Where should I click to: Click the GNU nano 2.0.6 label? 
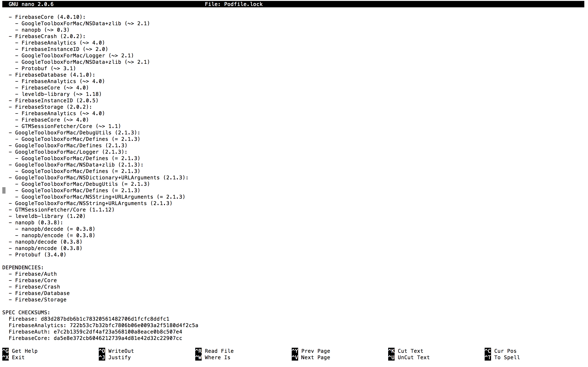pos(31,4)
